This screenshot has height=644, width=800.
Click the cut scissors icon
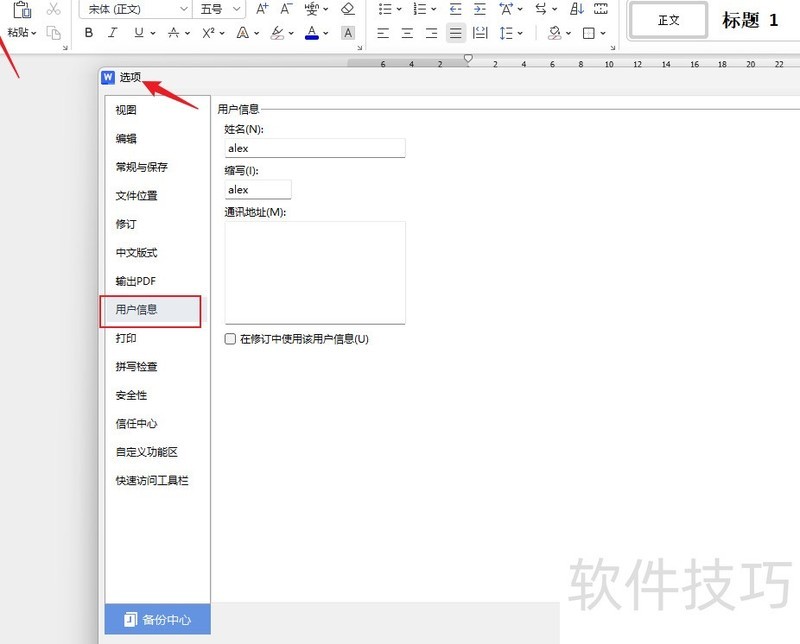[x=54, y=9]
